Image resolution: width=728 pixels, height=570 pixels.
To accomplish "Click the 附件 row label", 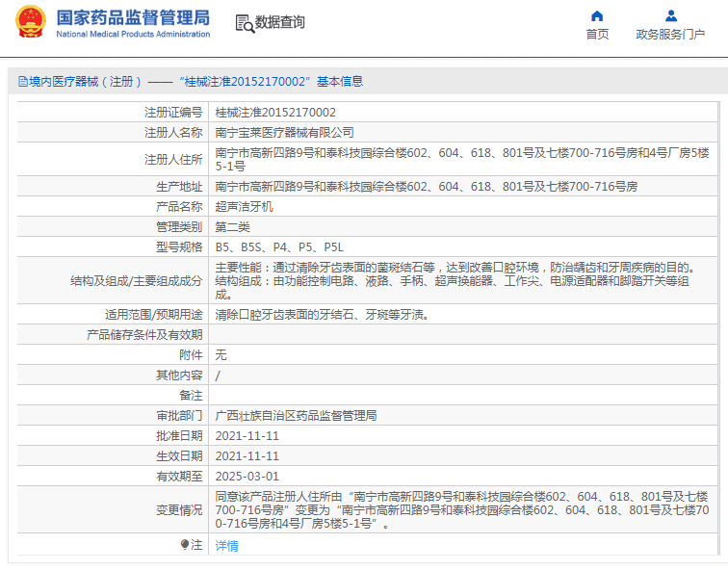I will 191,355.
